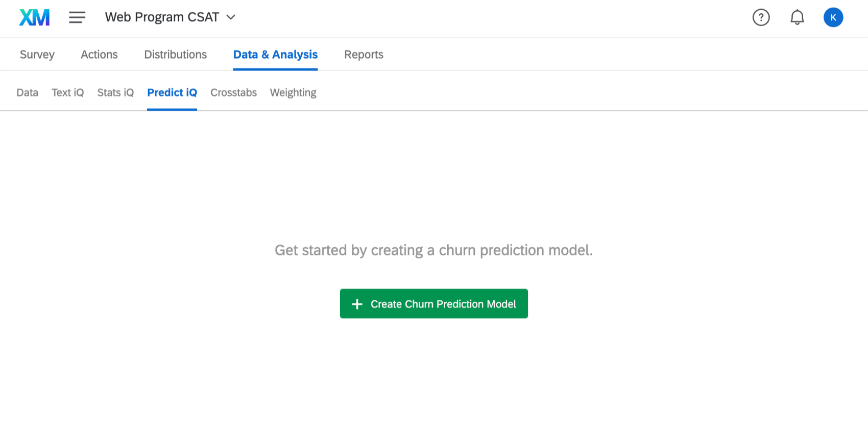Click the XM logo
Screen dimensions: 868x430
coord(34,17)
